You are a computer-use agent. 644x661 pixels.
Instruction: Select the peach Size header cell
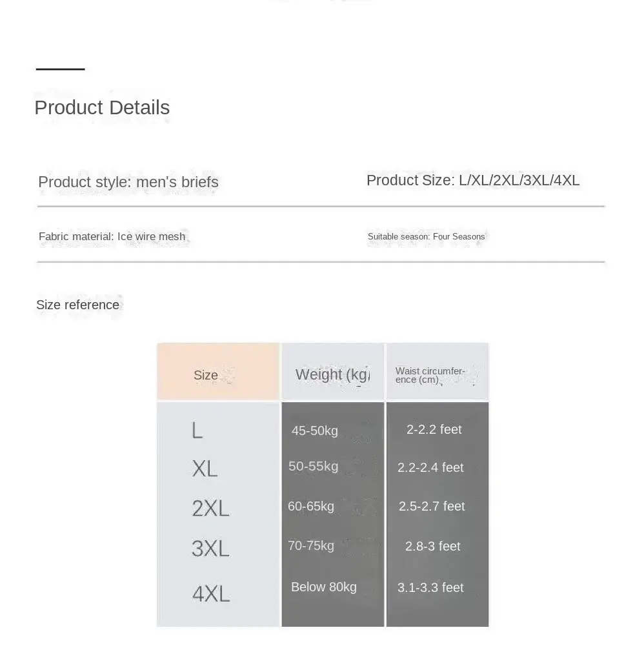pyautogui.click(x=218, y=371)
